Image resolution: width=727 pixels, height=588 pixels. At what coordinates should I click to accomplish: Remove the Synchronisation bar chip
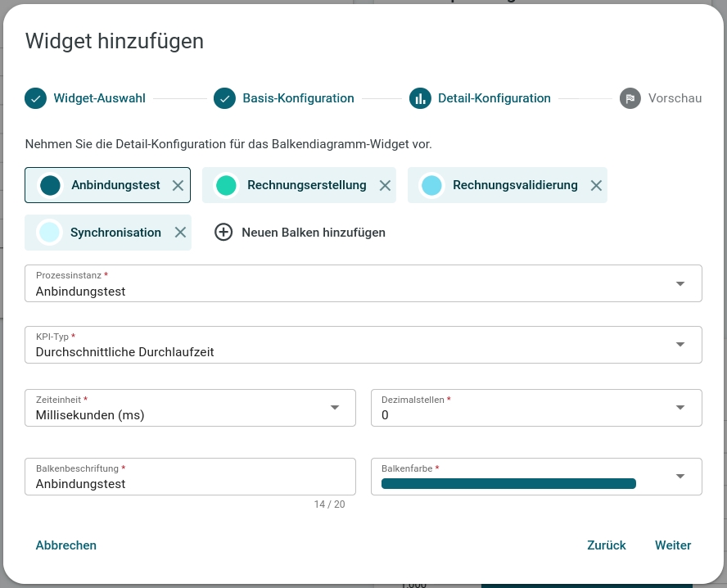180,233
